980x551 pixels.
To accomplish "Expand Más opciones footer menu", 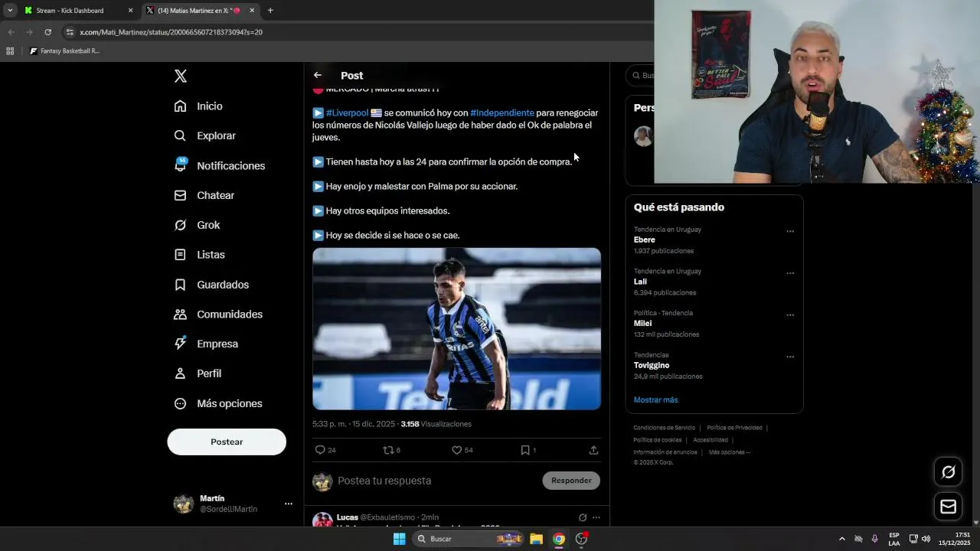I will click(x=729, y=452).
